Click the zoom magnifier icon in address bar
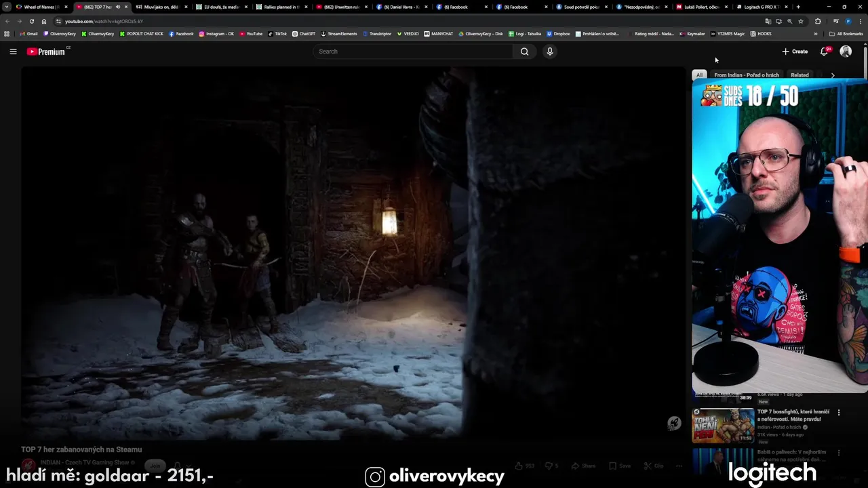868x488 pixels. (789, 21)
